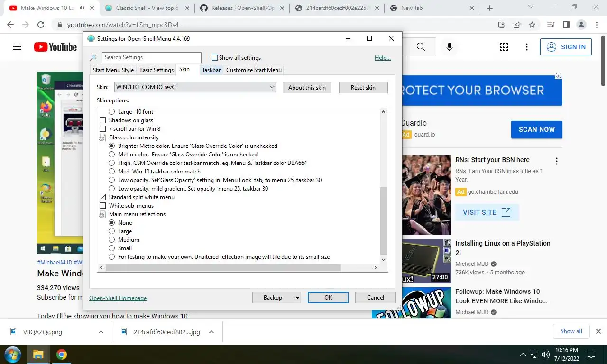Open Chrome from the taskbar
The width and height of the screenshot is (607, 364).
(61, 354)
